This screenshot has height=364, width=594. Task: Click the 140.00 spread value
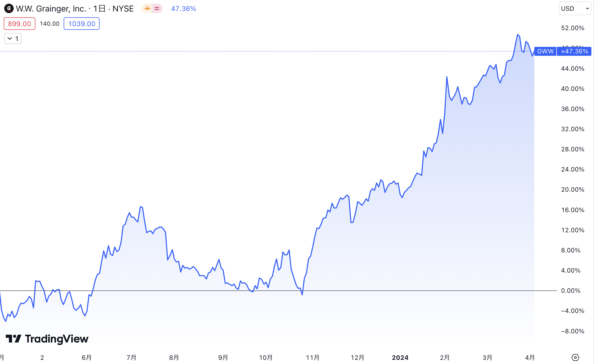click(x=49, y=24)
